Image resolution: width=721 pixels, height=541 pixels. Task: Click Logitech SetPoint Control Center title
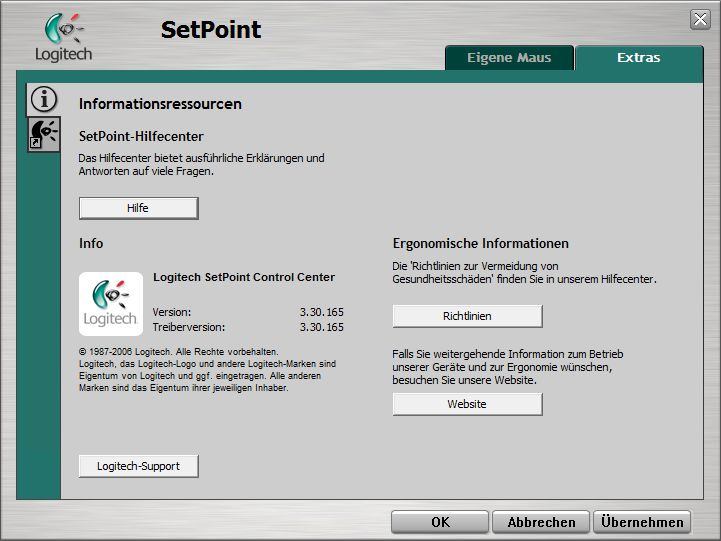pyautogui.click(x=244, y=277)
